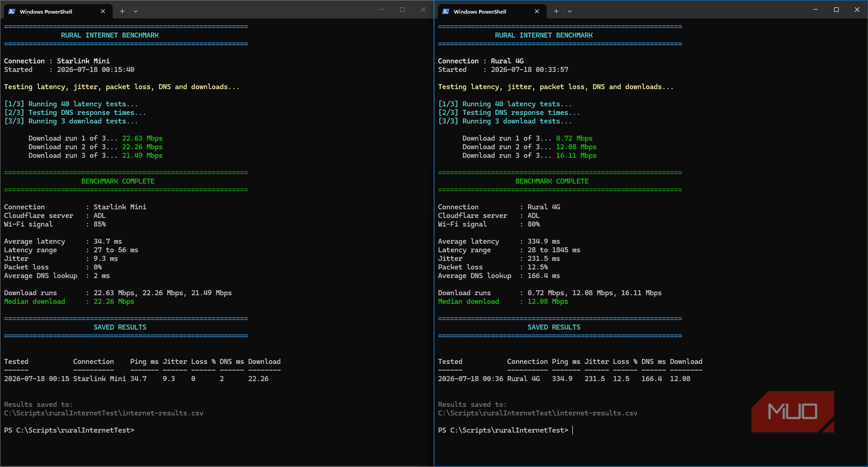
Task: Click the Starlink Mini saved results row
Action: (x=136, y=379)
